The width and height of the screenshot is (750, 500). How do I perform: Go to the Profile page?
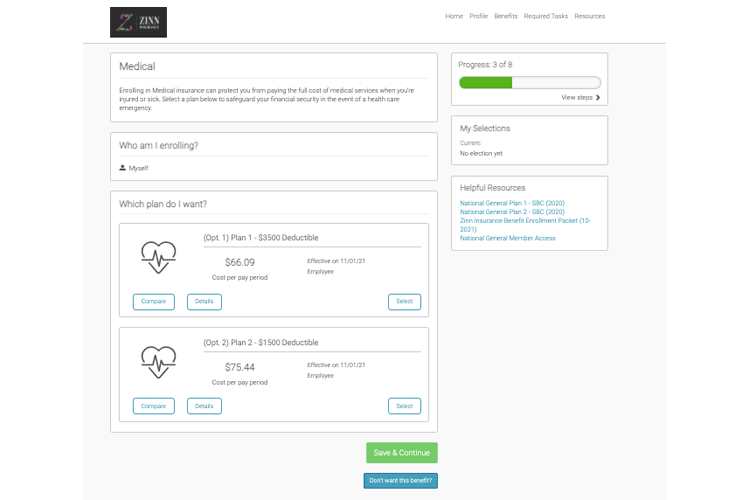tap(478, 16)
